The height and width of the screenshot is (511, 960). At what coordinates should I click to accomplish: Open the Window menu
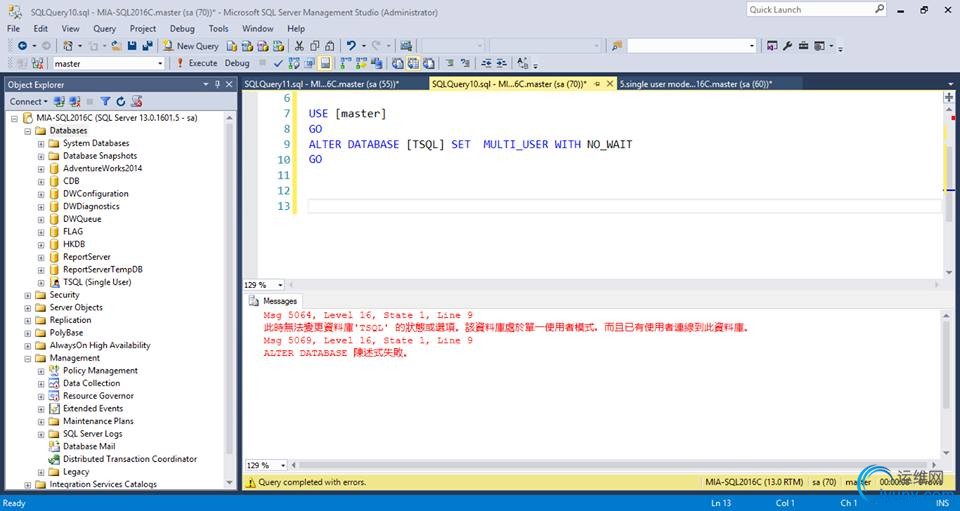[258, 28]
